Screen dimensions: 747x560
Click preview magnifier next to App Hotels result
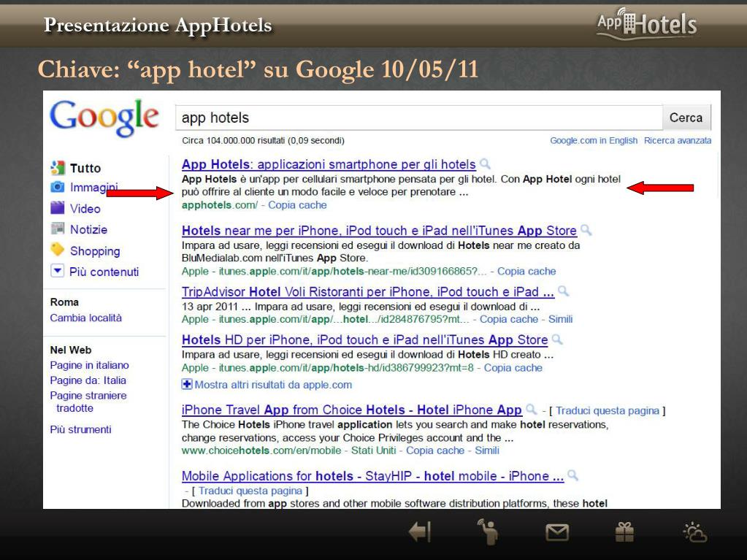coord(485,164)
